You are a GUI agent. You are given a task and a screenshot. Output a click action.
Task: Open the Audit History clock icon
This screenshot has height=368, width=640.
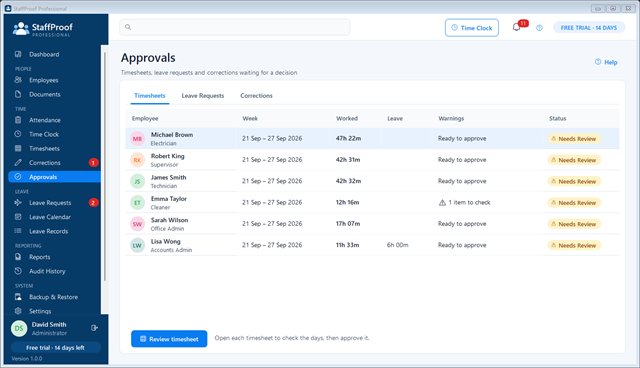[x=18, y=271]
